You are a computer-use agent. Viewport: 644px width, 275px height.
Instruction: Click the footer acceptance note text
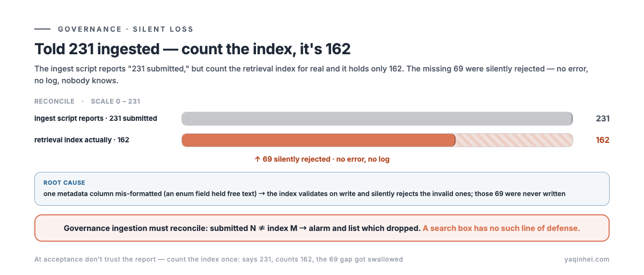(218, 259)
